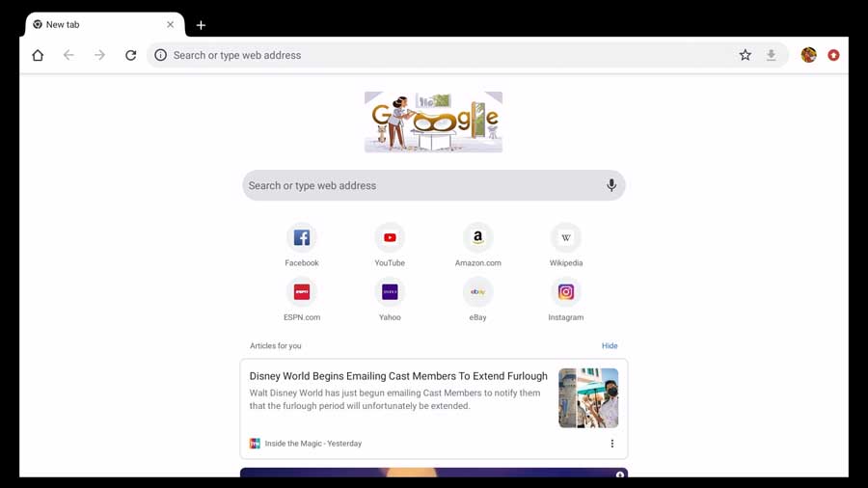
Task: Click the Articles for you label
Action: (275, 346)
